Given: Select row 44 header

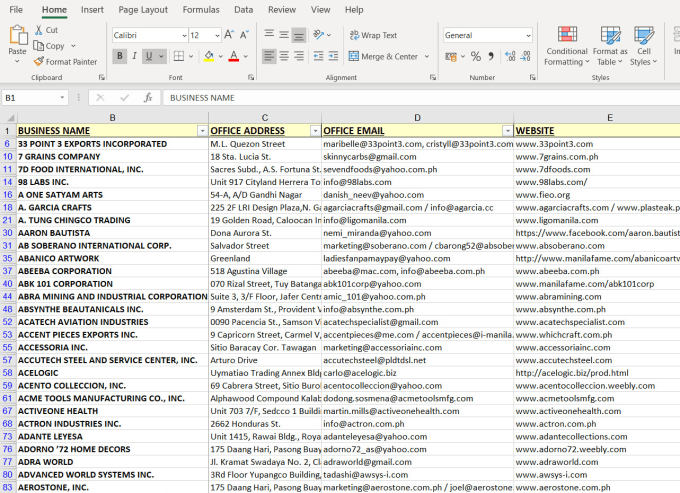Looking at the screenshot, I should (x=8, y=297).
